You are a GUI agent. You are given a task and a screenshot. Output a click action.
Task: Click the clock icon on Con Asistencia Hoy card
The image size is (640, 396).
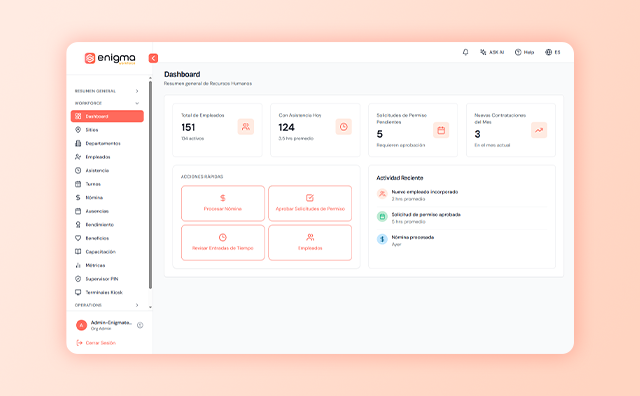344,127
